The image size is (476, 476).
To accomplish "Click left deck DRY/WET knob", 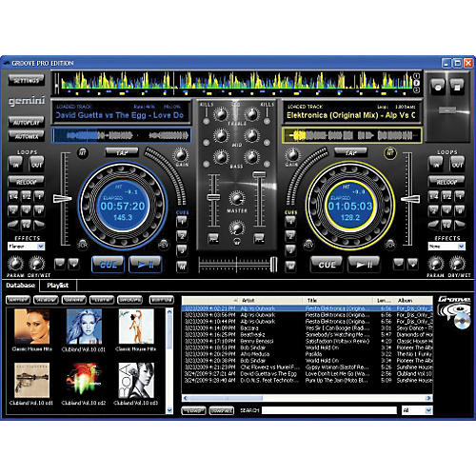I will [37, 264].
